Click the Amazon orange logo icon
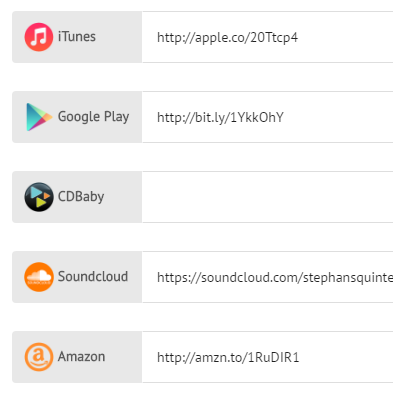The image size is (393, 393). point(39,357)
